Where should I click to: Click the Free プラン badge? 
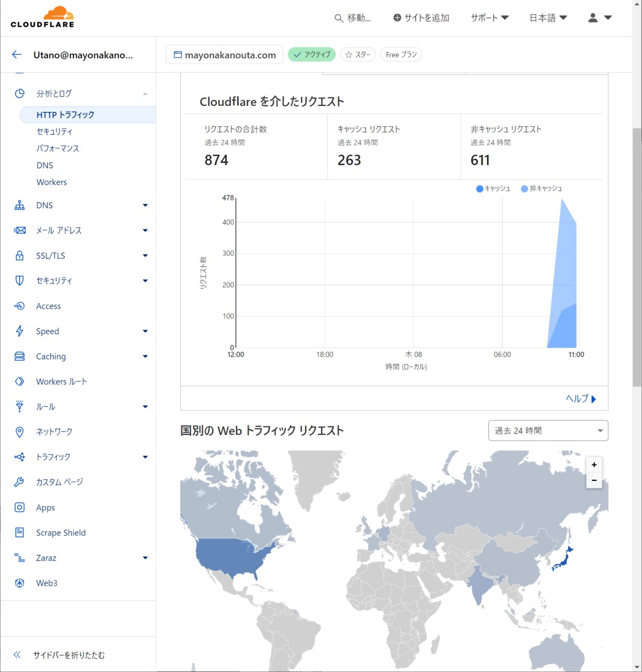coord(401,55)
